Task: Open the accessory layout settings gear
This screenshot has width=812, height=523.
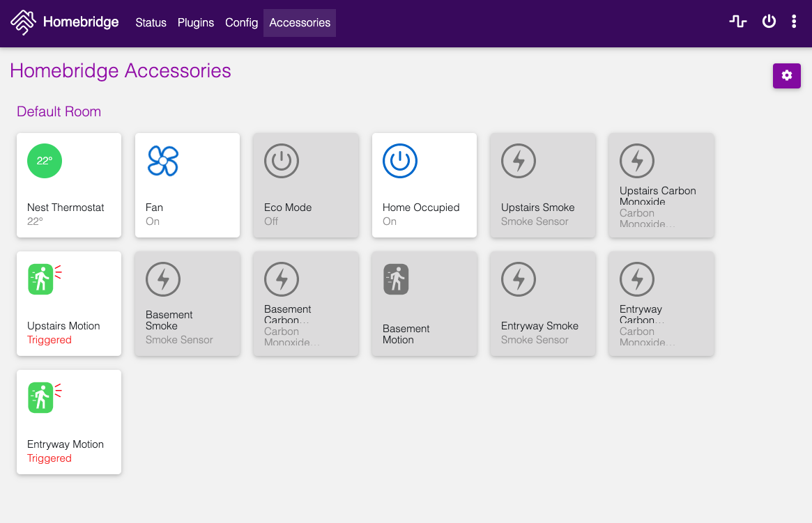Action: (x=787, y=75)
